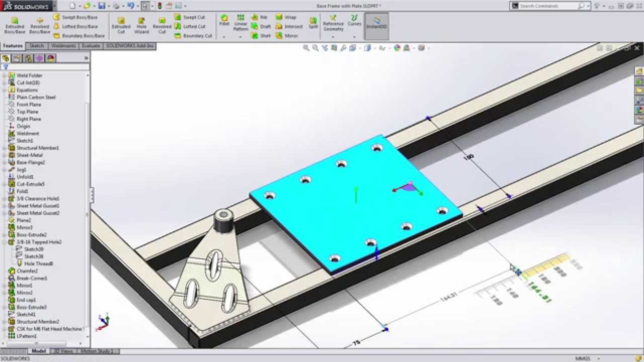
Task: Select Plain Carbon Steel material
Action: pyautogui.click(x=36, y=98)
